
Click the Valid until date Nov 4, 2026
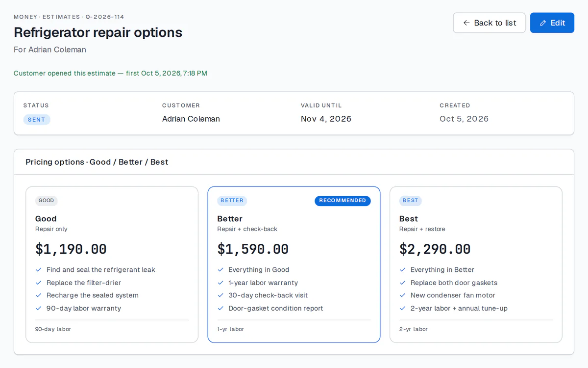click(x=326, y=119)
